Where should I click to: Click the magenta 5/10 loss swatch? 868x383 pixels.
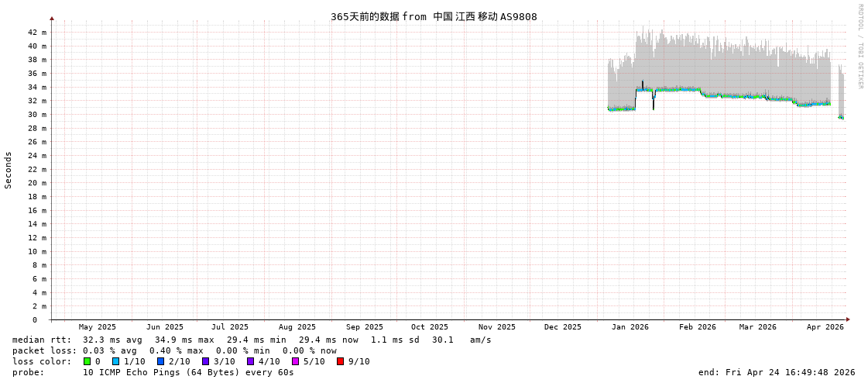pos(295,361)
